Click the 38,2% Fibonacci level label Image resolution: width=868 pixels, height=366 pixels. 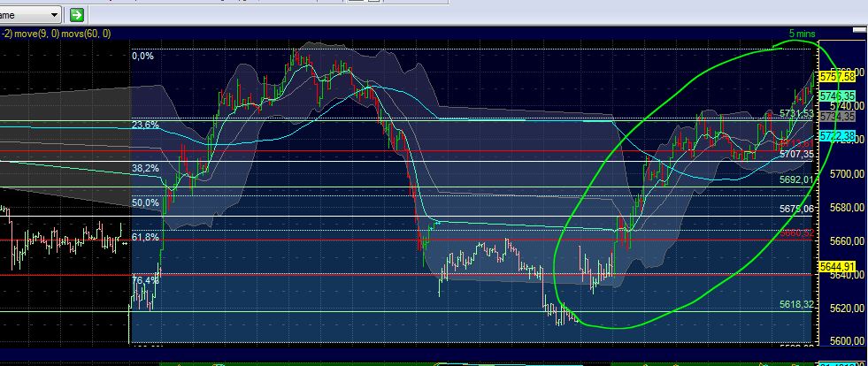[145, 168]
